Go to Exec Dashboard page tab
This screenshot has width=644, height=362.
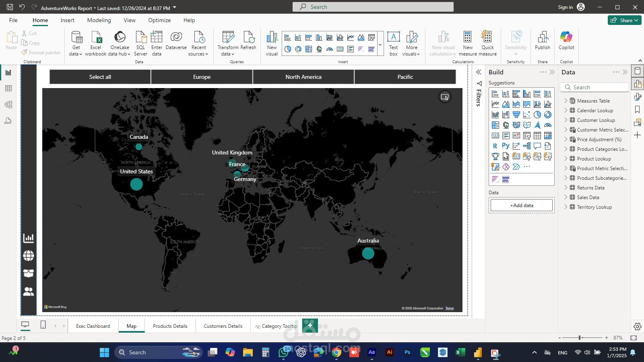click(93, 326)
